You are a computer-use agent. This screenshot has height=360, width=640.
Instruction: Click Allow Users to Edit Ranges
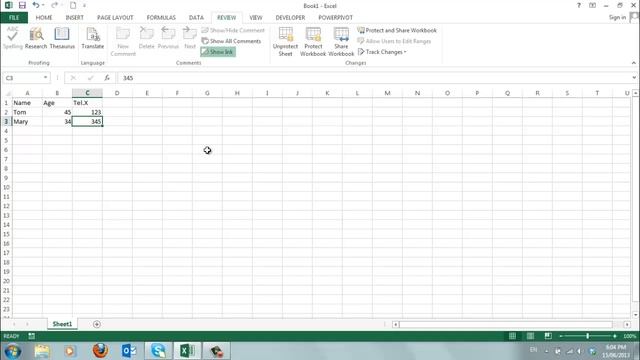pyautogui.click(x=394, y=41)
